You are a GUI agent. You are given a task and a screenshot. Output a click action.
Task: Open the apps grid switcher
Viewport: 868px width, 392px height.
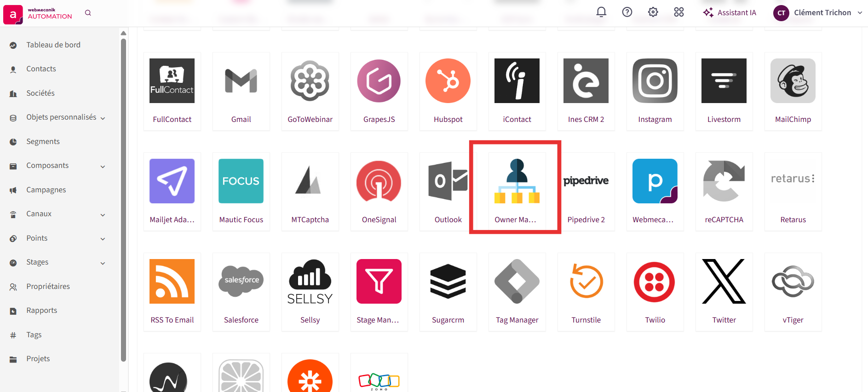pyautogui.click(x=679, y=12)
